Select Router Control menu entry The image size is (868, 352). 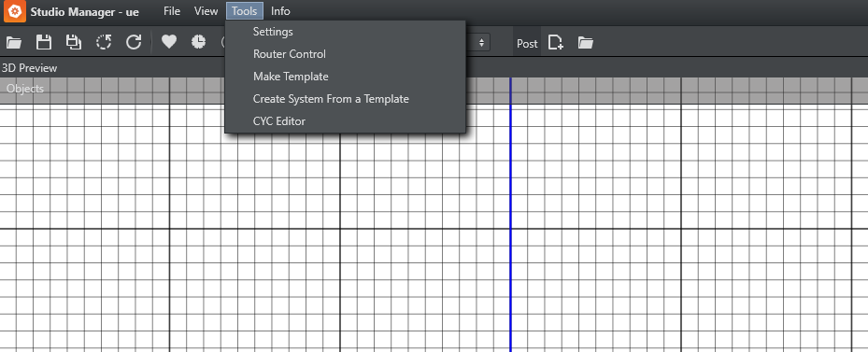coord(345,54)
